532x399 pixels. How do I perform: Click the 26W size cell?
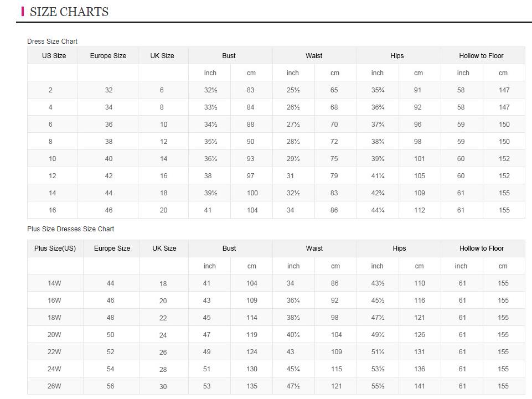click(54, 386)
